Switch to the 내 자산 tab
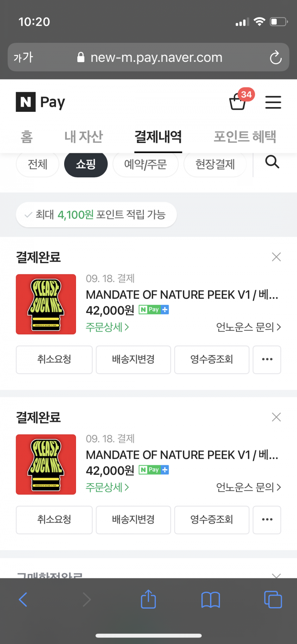This screenshot has width=297, height=644. click(83, 137)
